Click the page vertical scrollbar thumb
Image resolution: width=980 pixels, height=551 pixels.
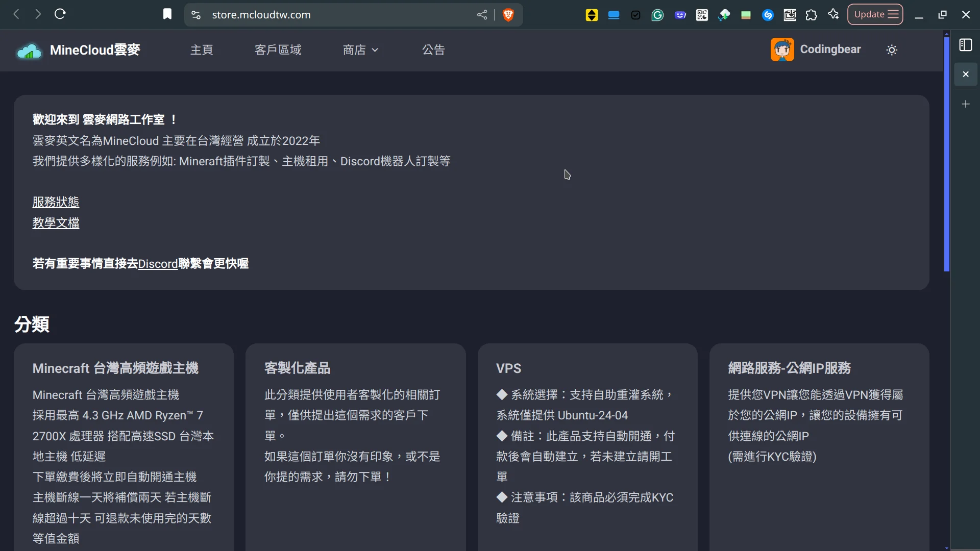pos(946,153)
